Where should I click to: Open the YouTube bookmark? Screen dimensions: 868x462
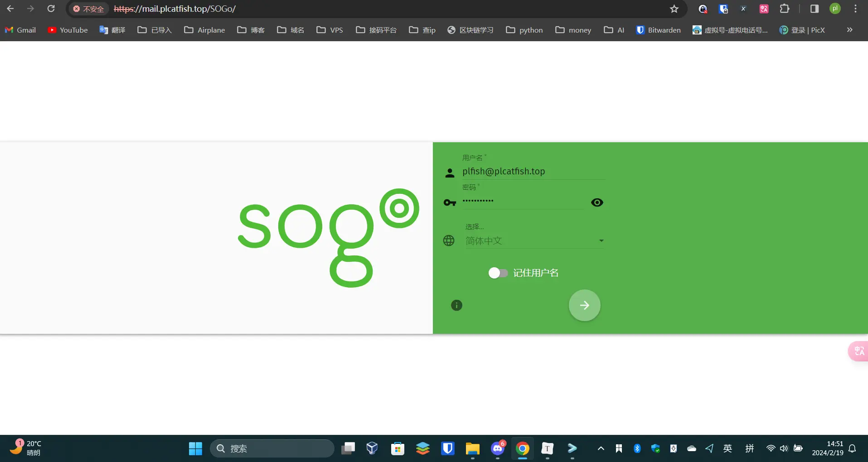(68, 30)
